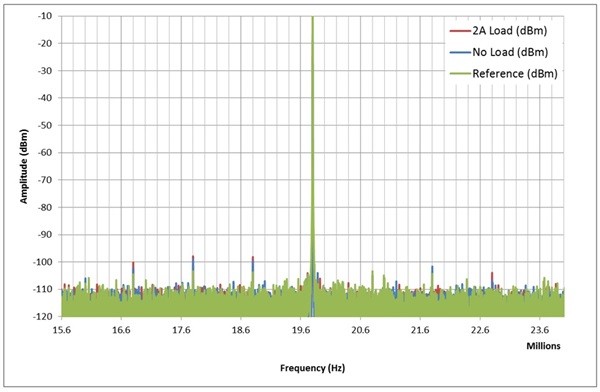Click the 19.6 x-axis tick label
This screenshot has width=600, height=392.
[300, 330]
